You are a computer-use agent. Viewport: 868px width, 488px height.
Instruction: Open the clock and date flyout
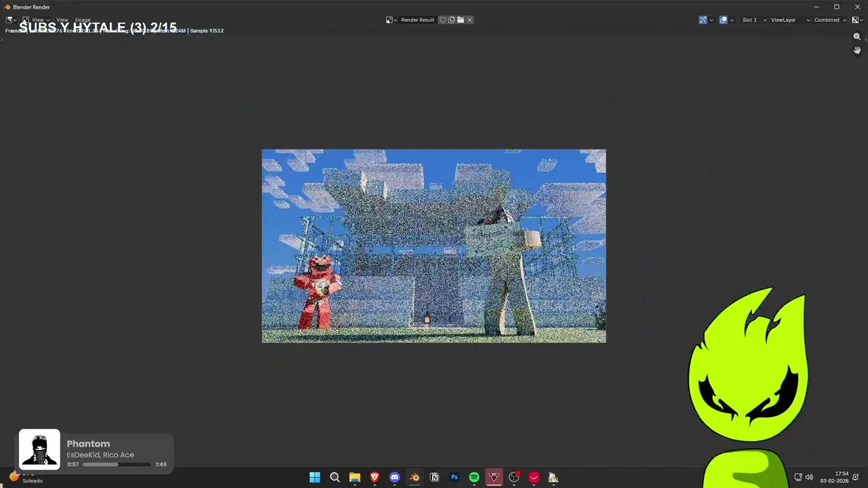[835, 477]
